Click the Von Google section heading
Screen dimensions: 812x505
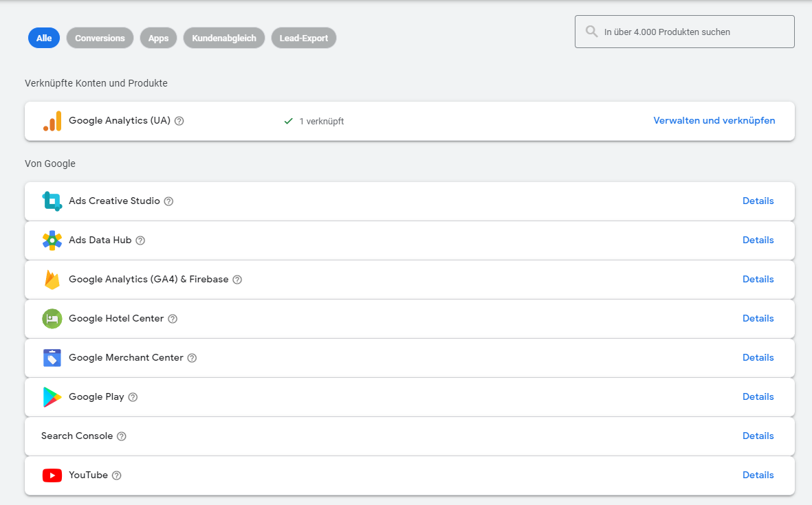point(50,164)
